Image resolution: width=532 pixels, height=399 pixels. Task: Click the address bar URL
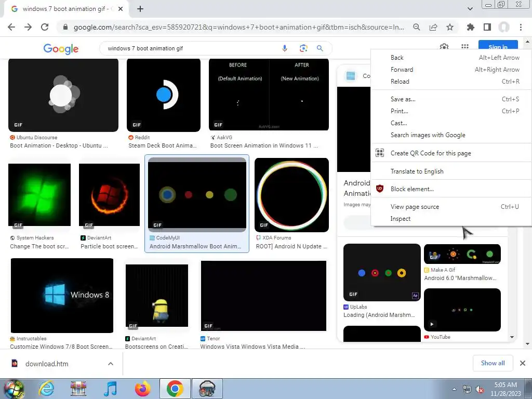coord(238,27)
